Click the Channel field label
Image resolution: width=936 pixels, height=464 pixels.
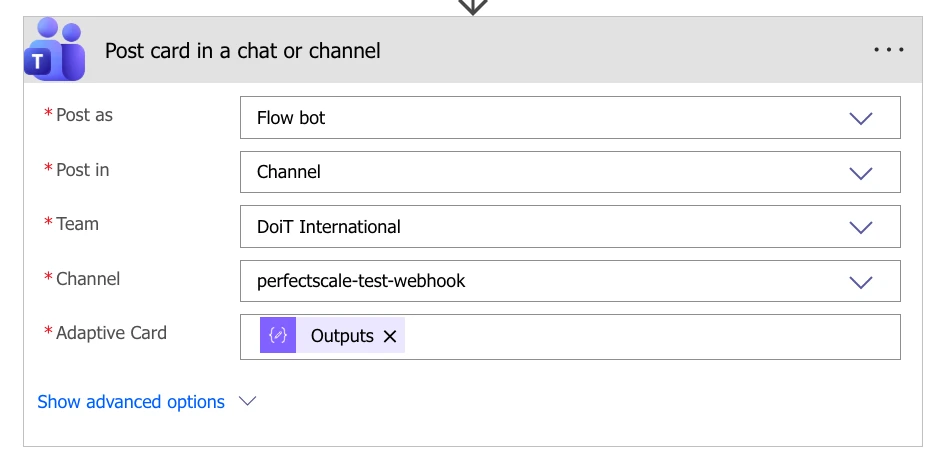88,278
